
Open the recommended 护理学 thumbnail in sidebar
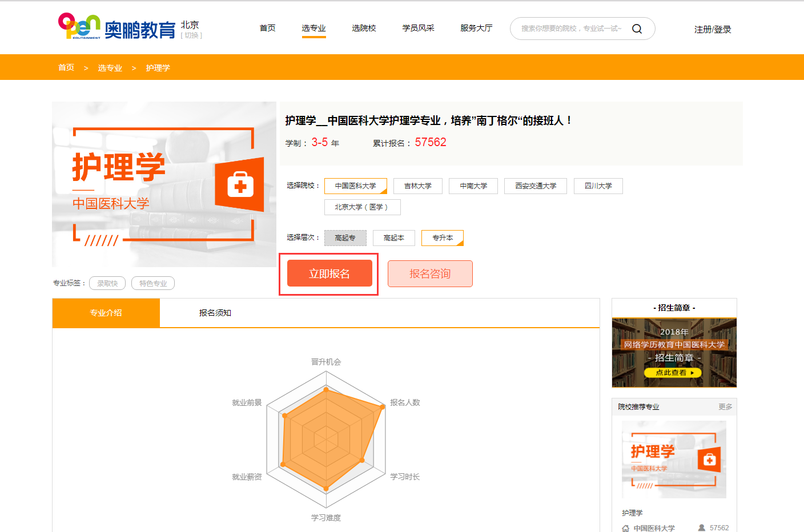674,460
